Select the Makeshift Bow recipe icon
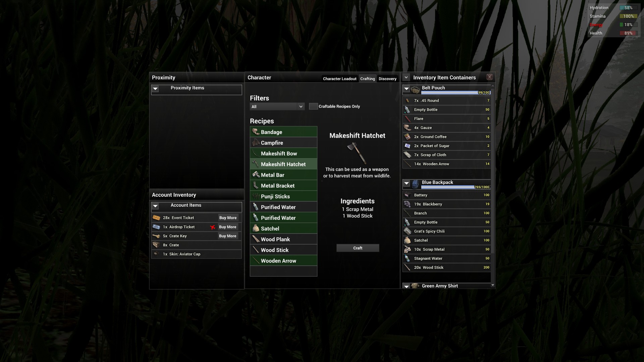Screen dimensions: 644x362 [256, 153]
